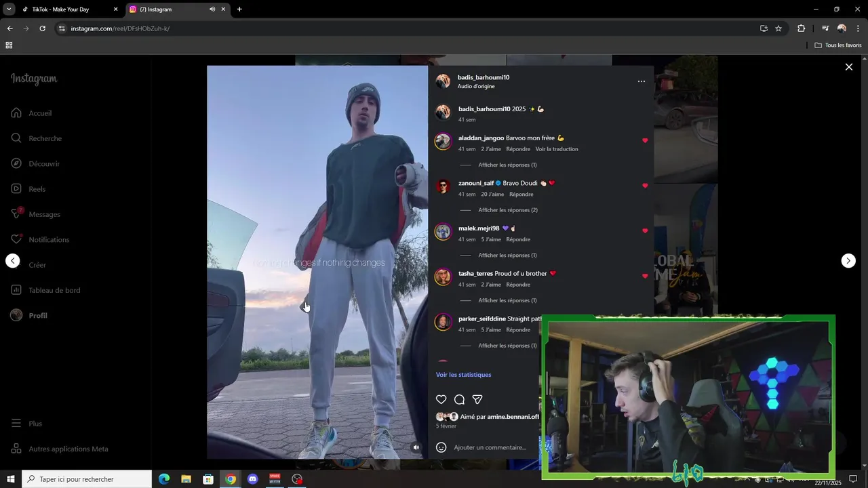Expand replies under parker_seifddine's comment

(507, 346)
